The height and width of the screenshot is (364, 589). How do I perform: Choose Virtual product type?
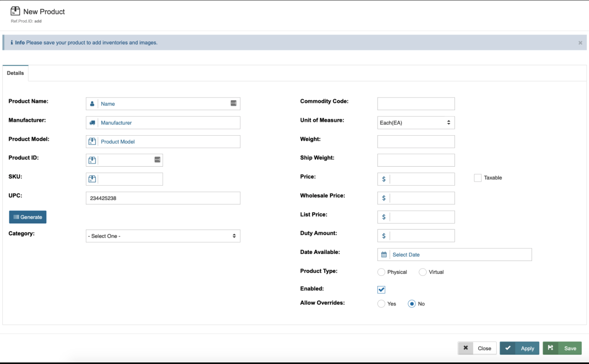423,272
